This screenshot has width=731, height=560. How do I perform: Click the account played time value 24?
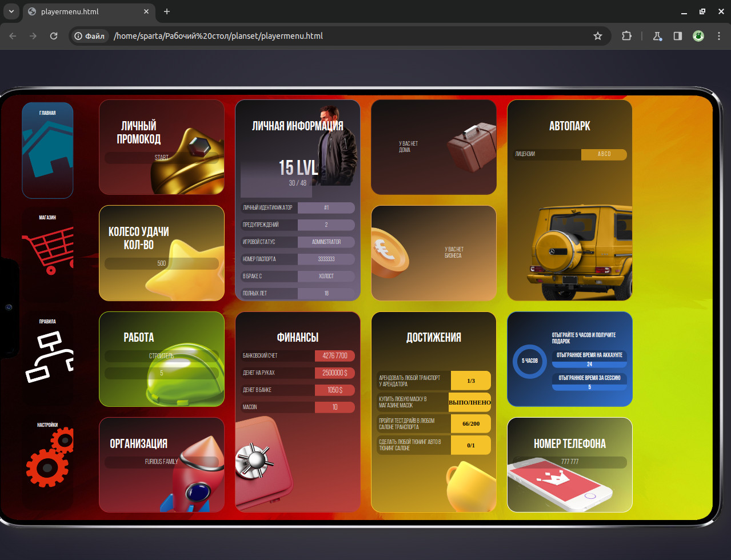click(x=589, y=365)
